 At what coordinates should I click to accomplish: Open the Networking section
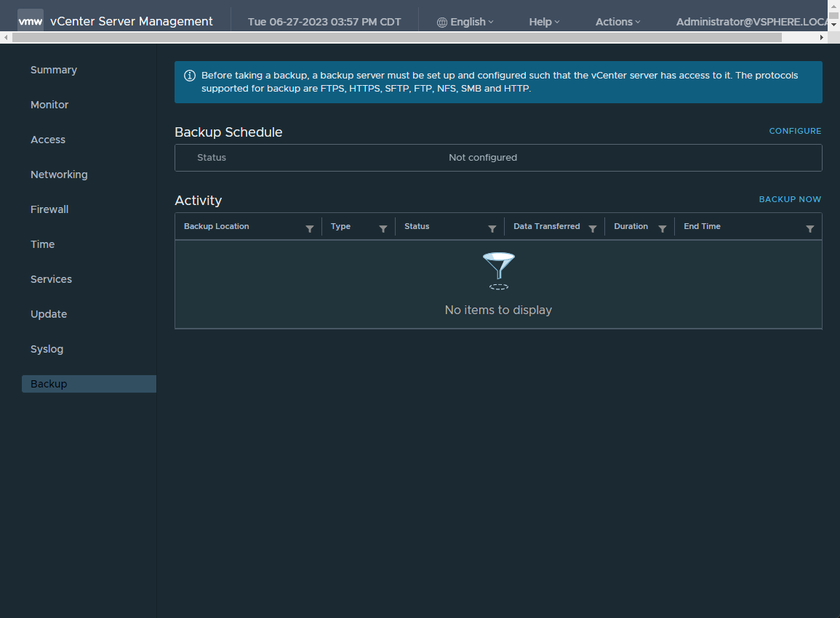tap(59, 174)
